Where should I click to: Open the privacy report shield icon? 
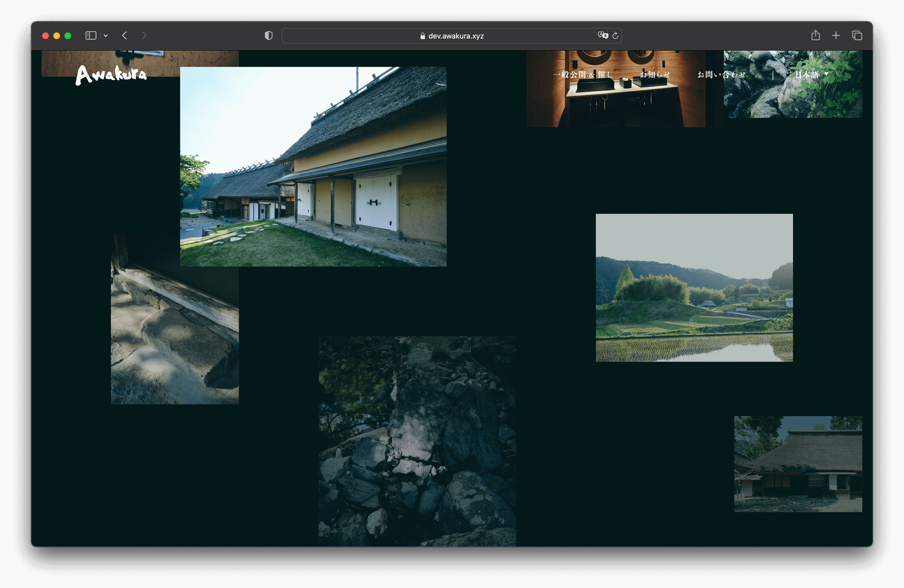[x=269, y=36]
